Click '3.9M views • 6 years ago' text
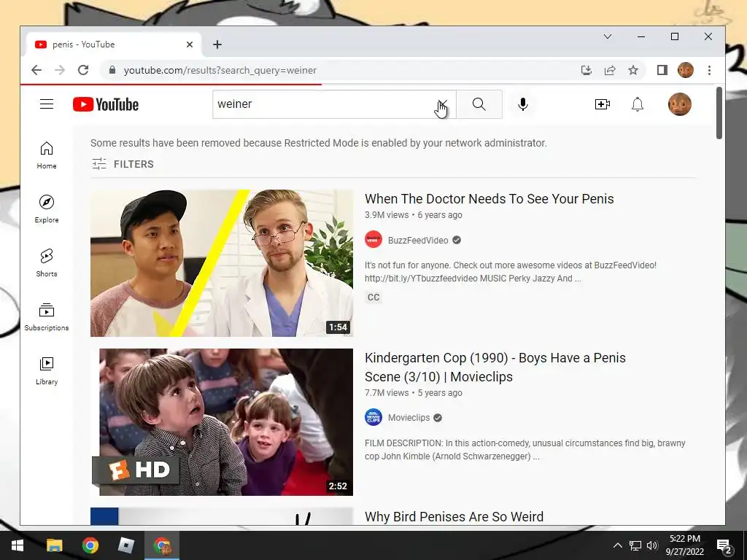The image size is (747, 560). click(413, 215)
